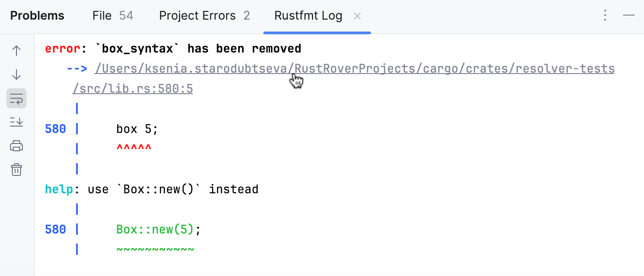Click the Problems panel title
644x276 pixels.
click(x=37, y=15)
